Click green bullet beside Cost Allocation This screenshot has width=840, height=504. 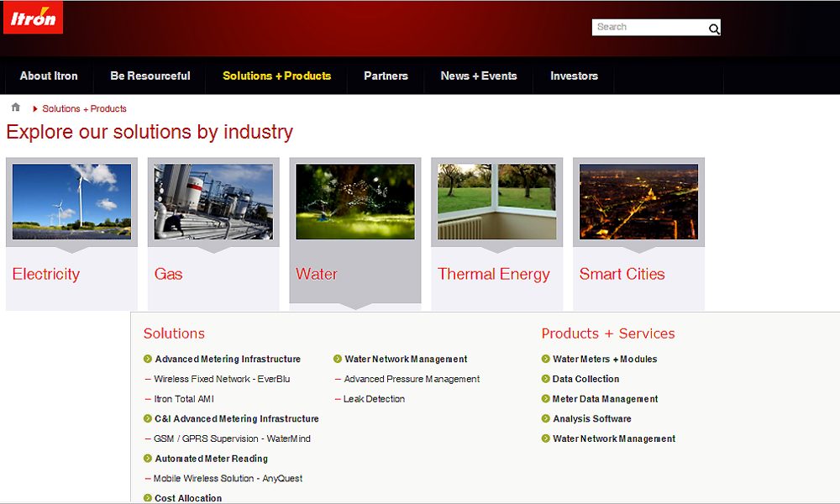pyautogui.click(x=148, y=498)
